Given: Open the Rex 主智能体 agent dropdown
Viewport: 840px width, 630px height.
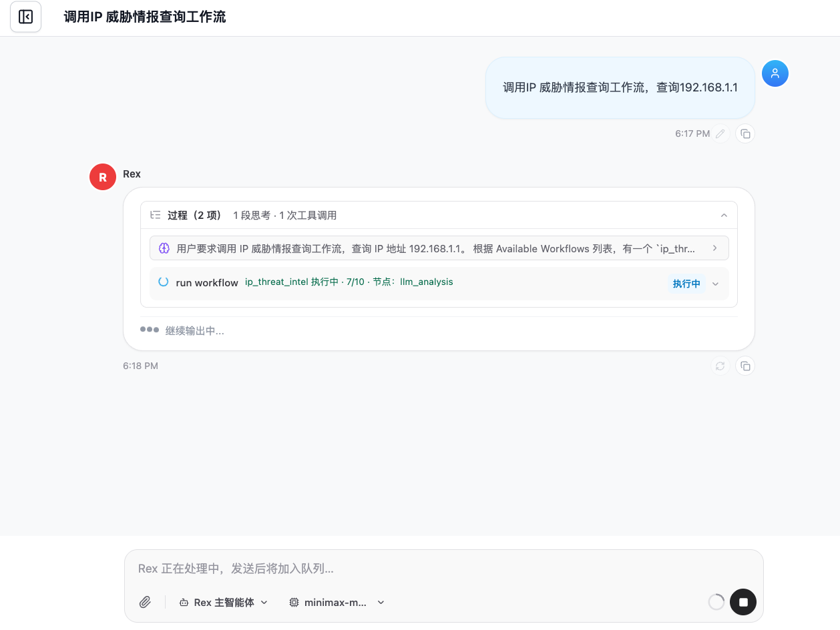Looking at the screenshot, I should [x=224, y=602].
